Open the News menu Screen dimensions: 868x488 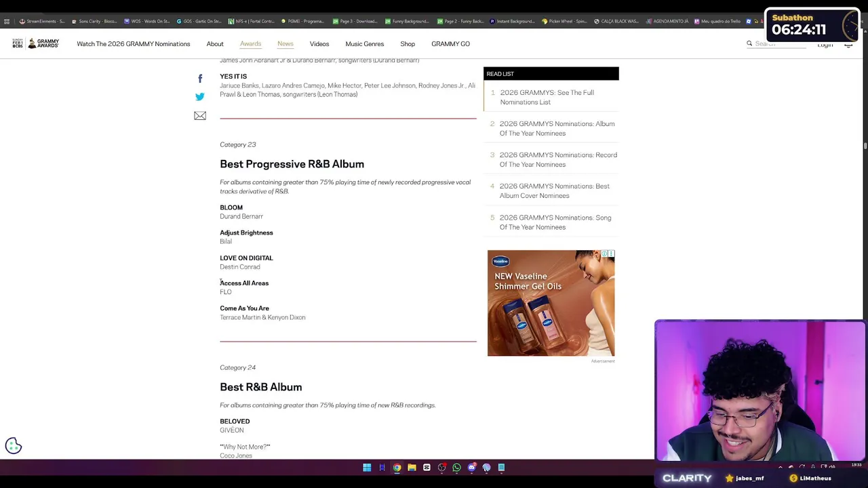285,43
